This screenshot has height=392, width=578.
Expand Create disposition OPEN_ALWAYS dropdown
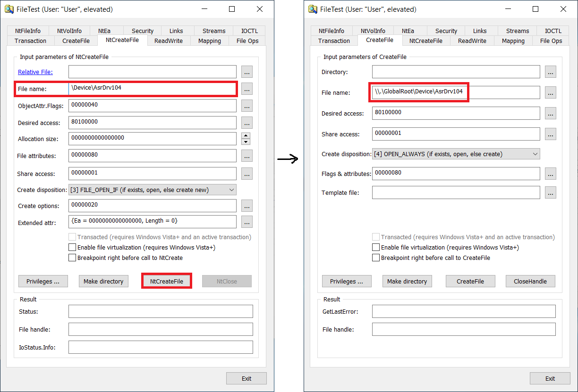pos(535,154)
